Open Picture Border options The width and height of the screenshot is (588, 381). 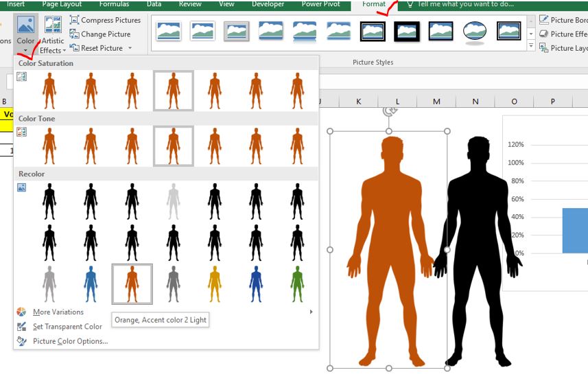(x=563, y=20)
